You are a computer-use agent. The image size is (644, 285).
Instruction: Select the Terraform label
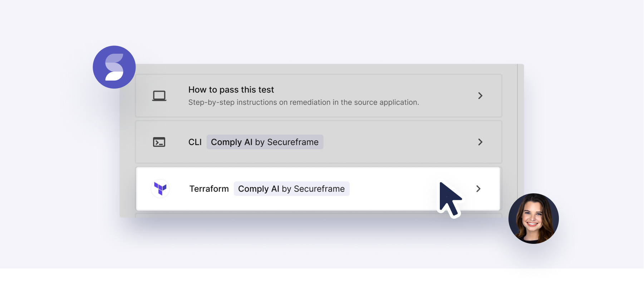point(209,189)
